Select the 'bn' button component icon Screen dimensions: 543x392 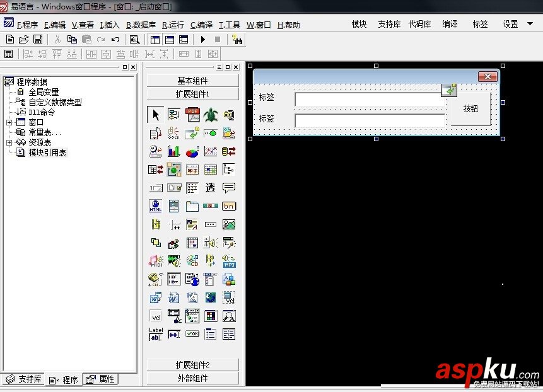pyautogui.click(x=229, y=206)
